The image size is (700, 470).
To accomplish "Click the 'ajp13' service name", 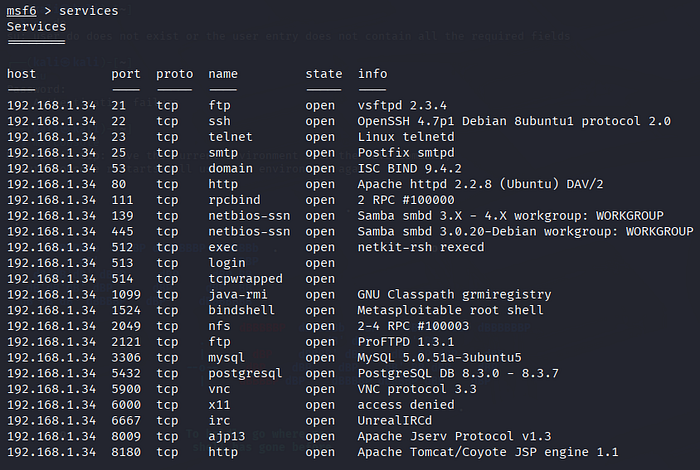I will point(227,437).
